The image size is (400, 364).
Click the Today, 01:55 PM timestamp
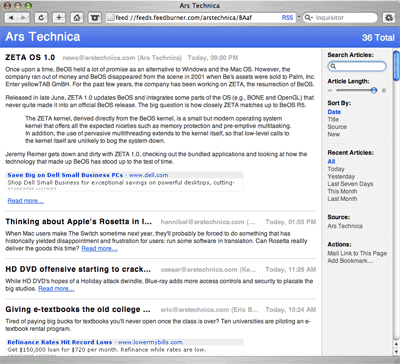click(291, 222)
